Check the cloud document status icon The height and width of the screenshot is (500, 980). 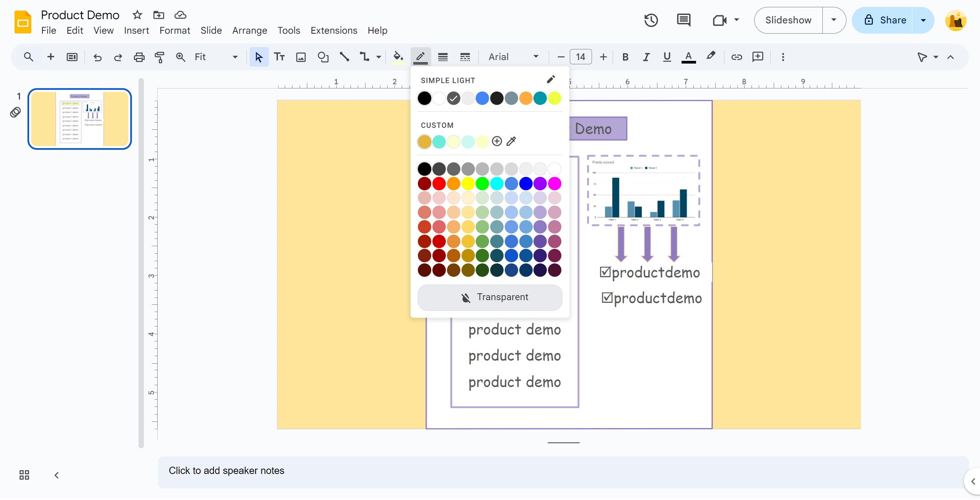point(180,15)
